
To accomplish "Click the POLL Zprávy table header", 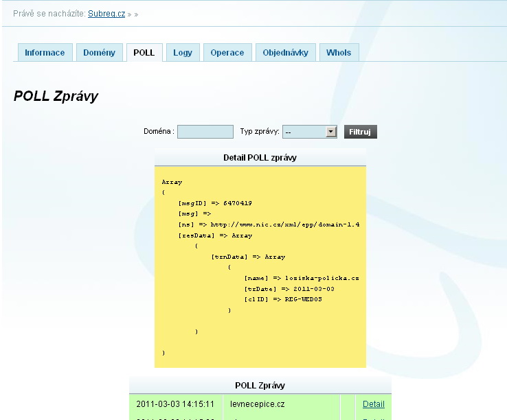I will pyautogui.click(x=260, y=386).
